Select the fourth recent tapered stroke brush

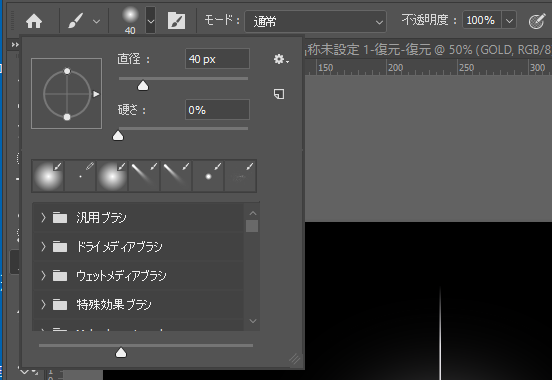click(x=144, y=176)
